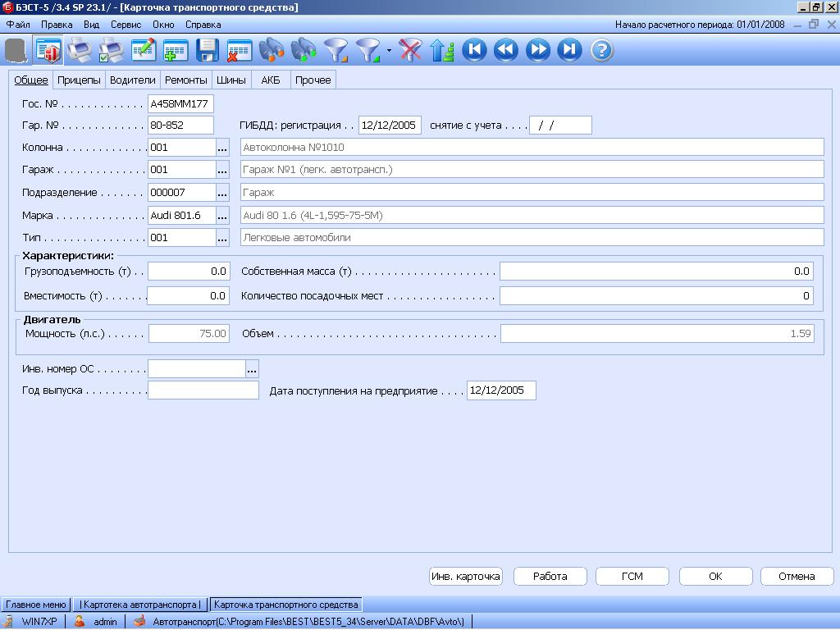Open the Сервис menu

[x=126, y=25]
